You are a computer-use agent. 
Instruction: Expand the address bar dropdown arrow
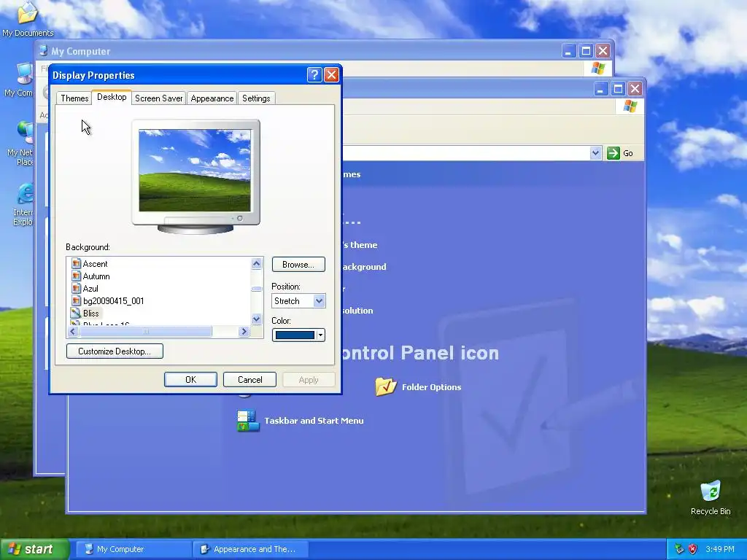click(595, 153)
